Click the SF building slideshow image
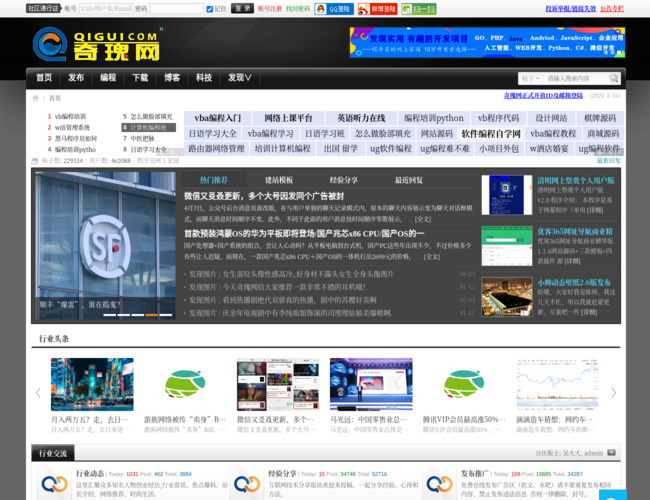 coord(105,246)
